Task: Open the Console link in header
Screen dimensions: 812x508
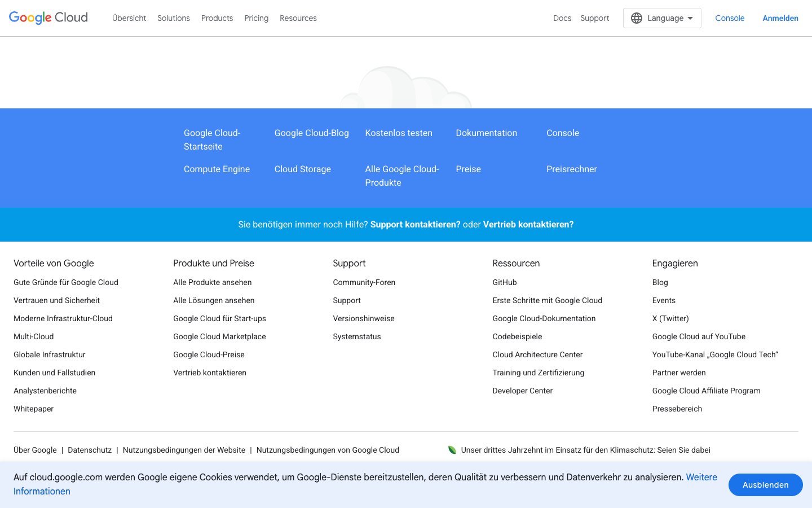Action: pos(730,18)
